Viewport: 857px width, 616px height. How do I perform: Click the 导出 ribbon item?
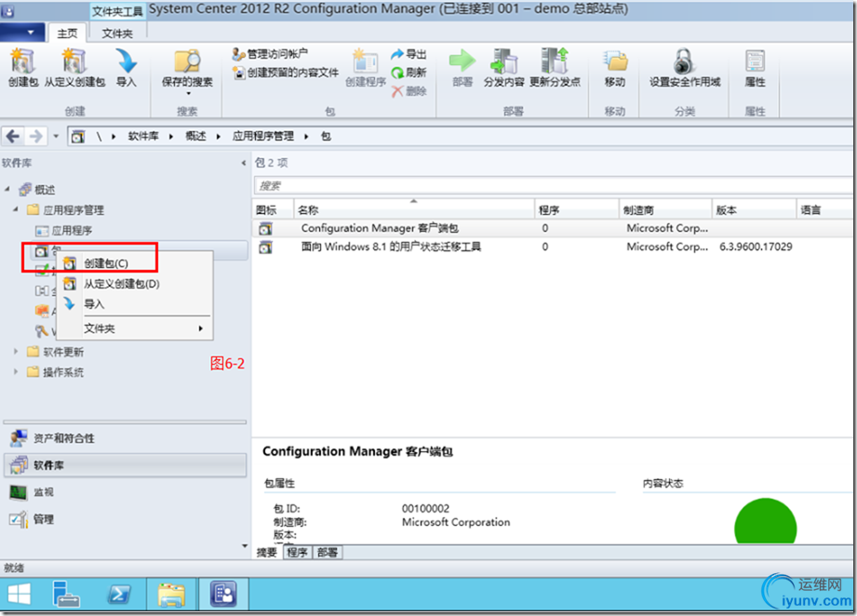point(408,54)
